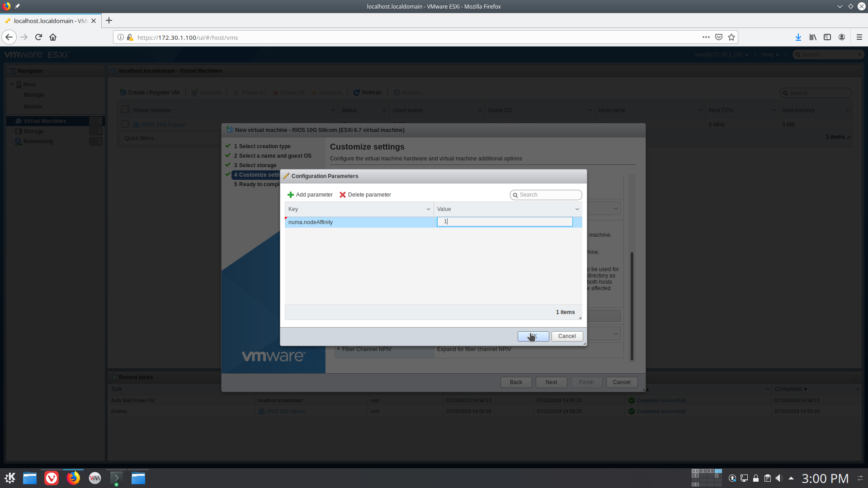Click Create / Register VM
This screenshot has height=488, width=868.
pyautogui.click(x=150, y=93)
